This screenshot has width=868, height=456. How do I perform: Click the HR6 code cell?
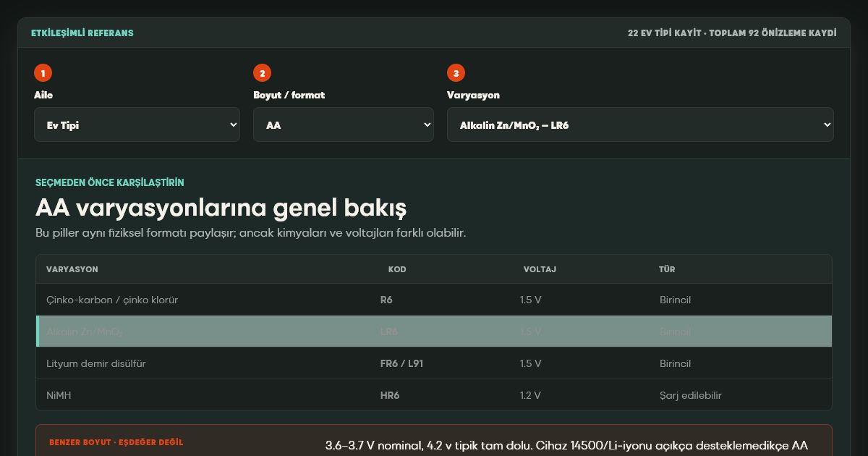[390, 395]
